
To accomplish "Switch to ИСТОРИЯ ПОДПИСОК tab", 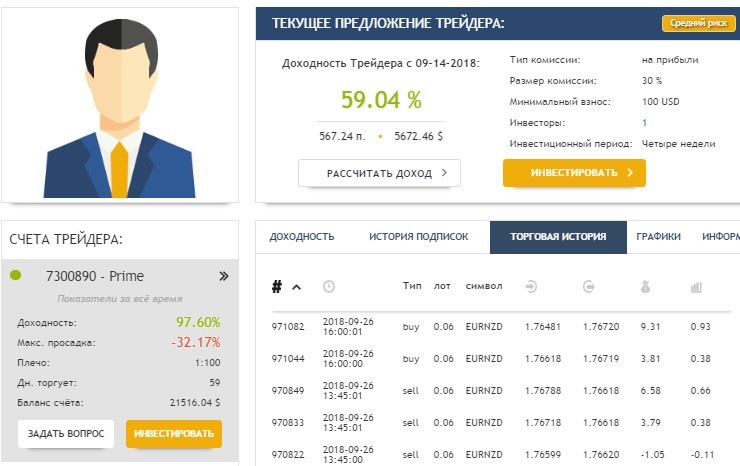I will coord(418,237).
